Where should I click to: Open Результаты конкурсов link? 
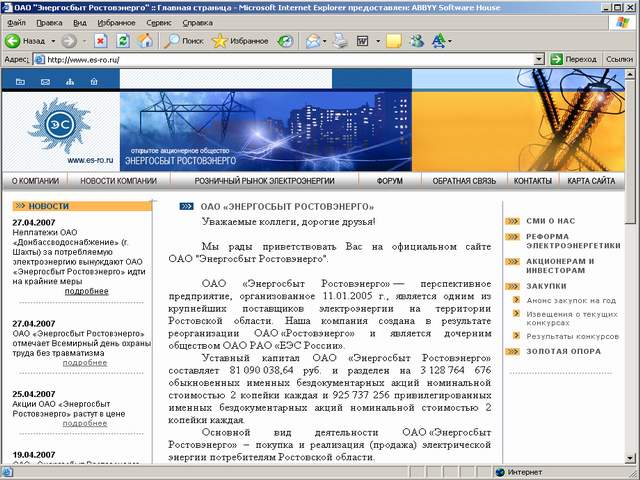[x=573, y=336]
